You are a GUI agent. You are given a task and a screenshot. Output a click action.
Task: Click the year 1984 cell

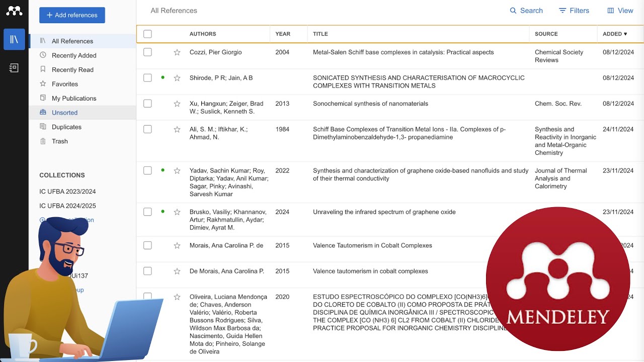tap(282, 129)
